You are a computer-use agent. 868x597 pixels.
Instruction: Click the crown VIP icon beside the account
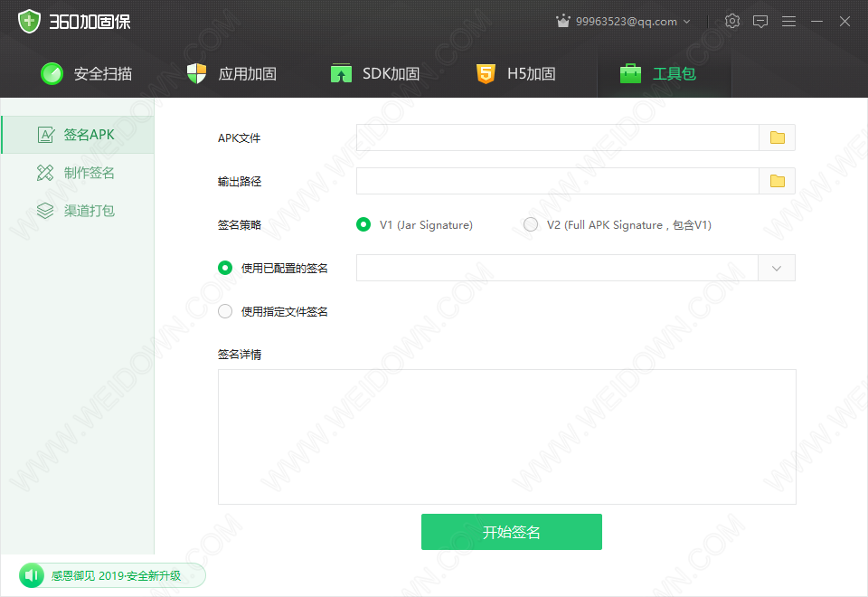[563, 22]
